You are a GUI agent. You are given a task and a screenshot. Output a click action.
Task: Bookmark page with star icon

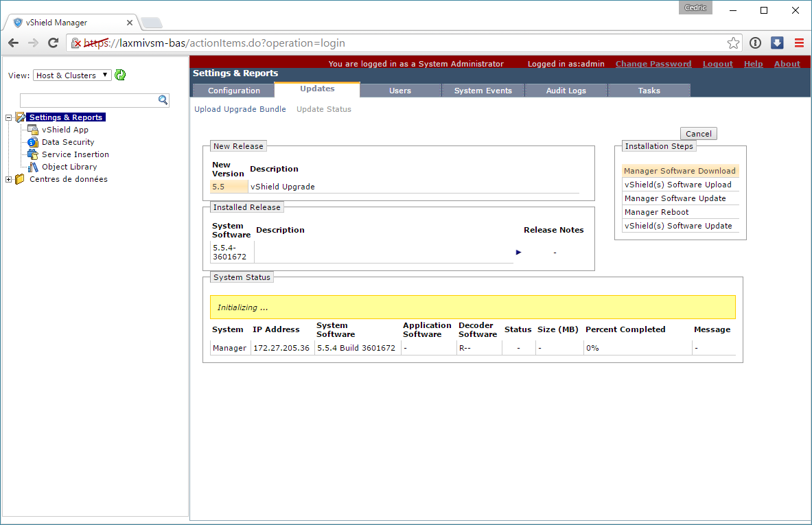tap(733, 43)
